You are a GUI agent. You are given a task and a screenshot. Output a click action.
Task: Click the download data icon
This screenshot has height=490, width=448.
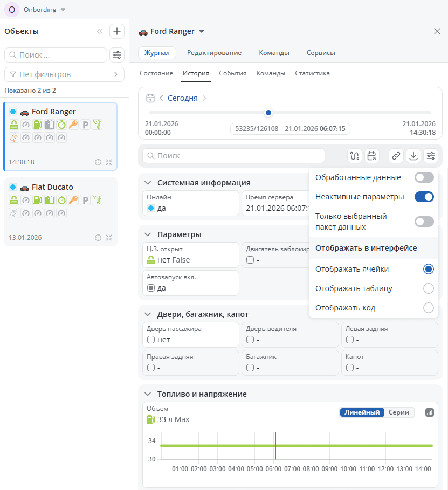click(x=413, y=156)
